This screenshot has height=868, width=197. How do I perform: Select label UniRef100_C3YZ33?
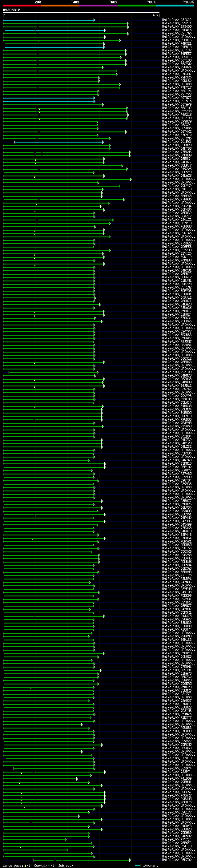pos(177,250)
